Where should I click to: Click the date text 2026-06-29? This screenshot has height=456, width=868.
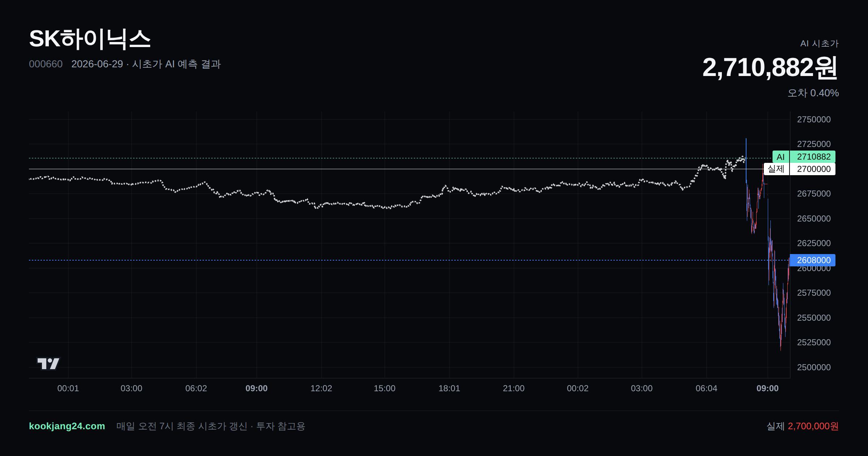[x=97, y=64]
